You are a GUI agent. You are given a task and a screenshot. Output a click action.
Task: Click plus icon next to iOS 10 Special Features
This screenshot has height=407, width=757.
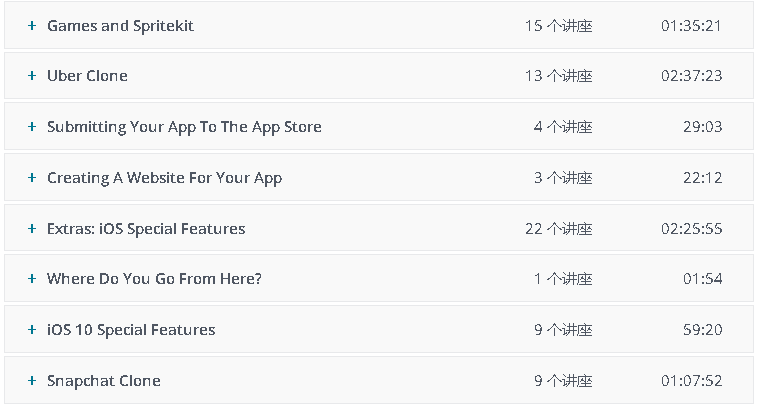click(32, 330)
